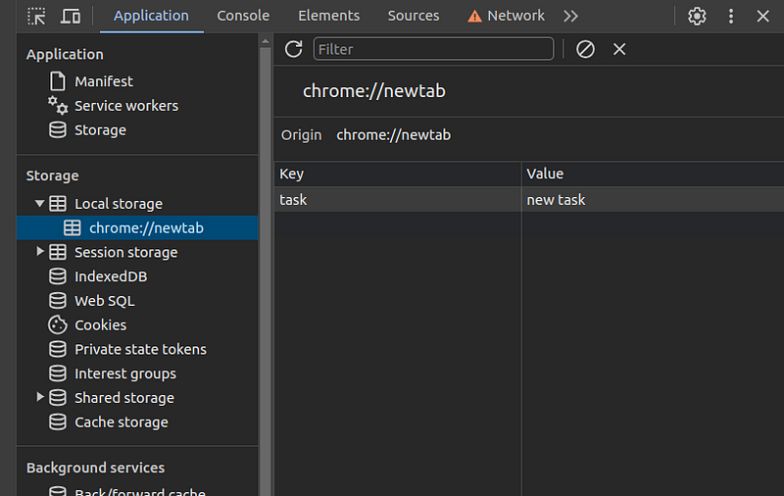Select Manifest in the Application section
This screenshot has width=784, height=496.
103,81
